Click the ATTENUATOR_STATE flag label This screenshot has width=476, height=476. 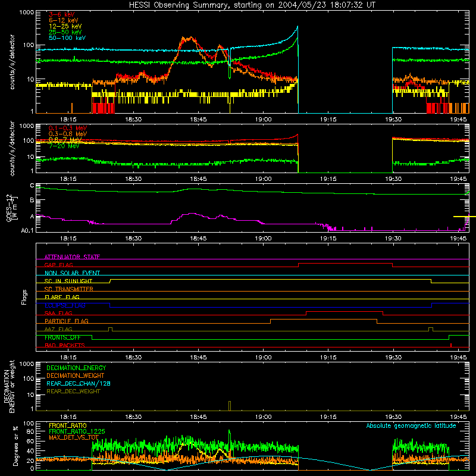tap(72, 257)
